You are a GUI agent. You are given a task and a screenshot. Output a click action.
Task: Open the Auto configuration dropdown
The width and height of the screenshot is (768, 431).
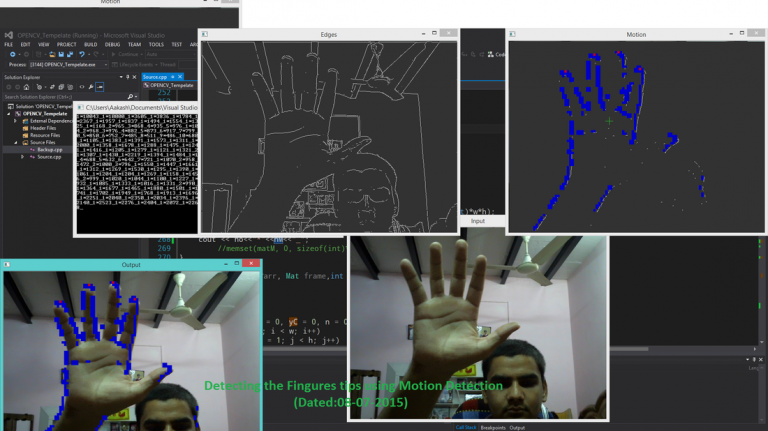pos(171,54)
